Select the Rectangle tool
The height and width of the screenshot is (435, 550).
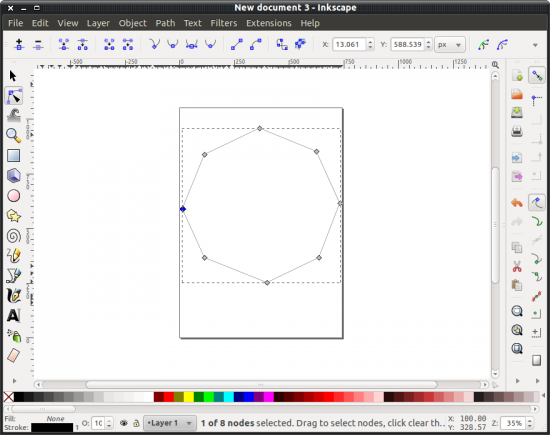(14, 155)
